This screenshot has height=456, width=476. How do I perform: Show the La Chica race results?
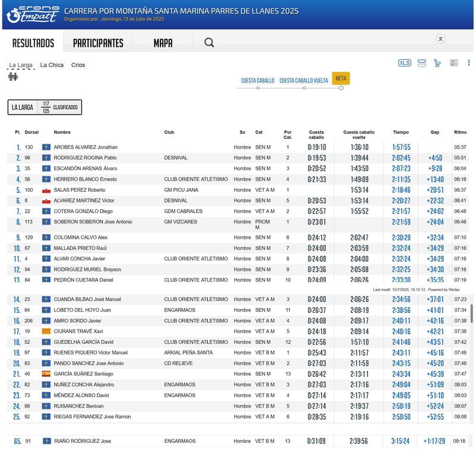[52, 65]
